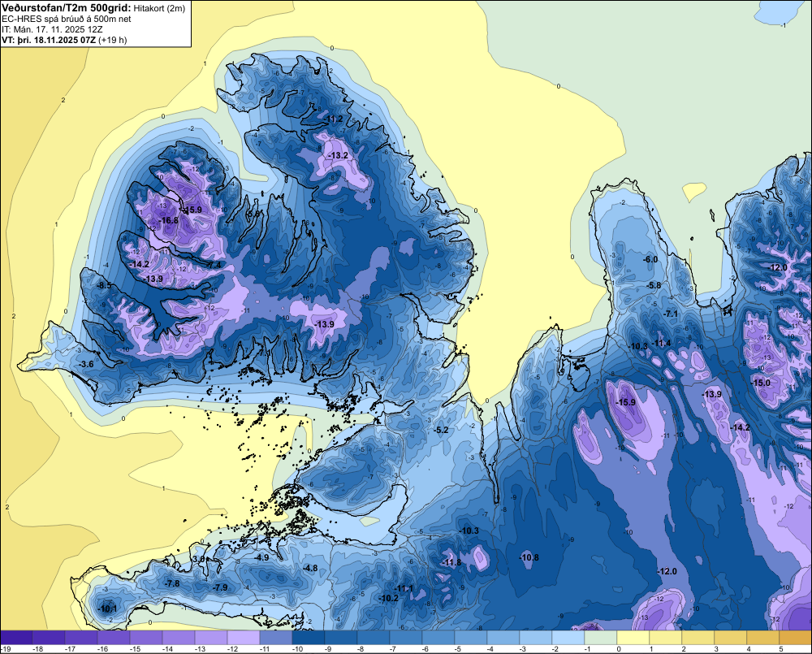Click the -10.1 temperature label
This screenshot has width=812, height=654.
(x=107, y=609)
